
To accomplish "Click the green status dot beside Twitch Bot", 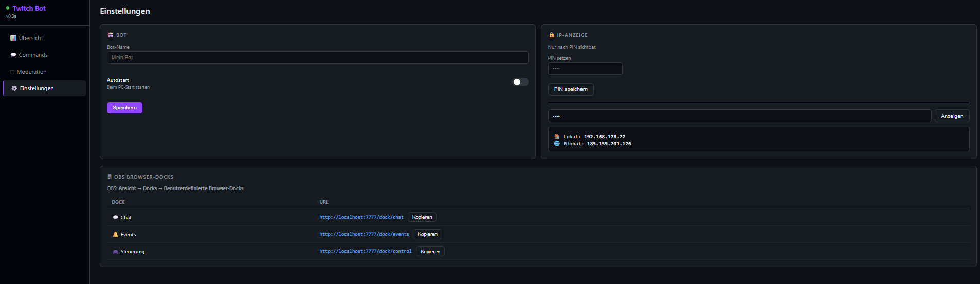I will point(8,8).
